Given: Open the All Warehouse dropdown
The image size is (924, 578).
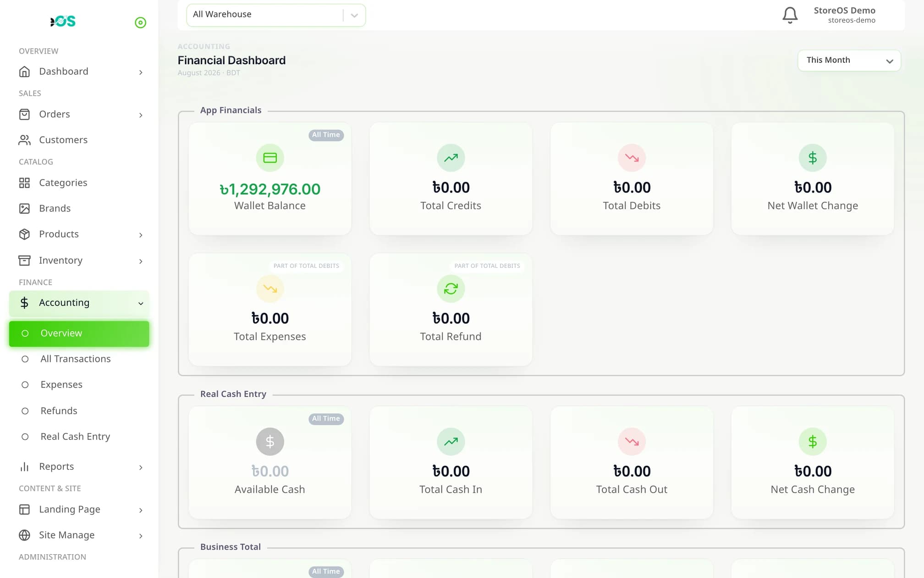Looking at the screenshot, I should 276,15.
